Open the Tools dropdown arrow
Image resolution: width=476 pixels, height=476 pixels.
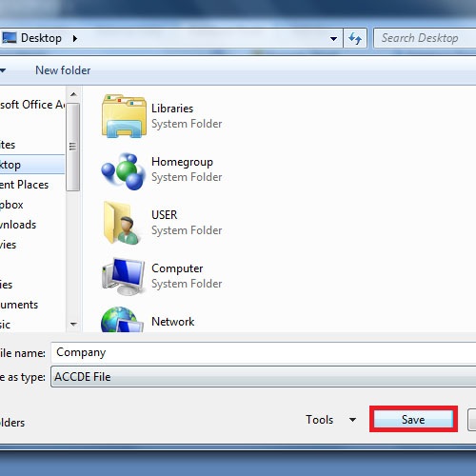point(352,420)
